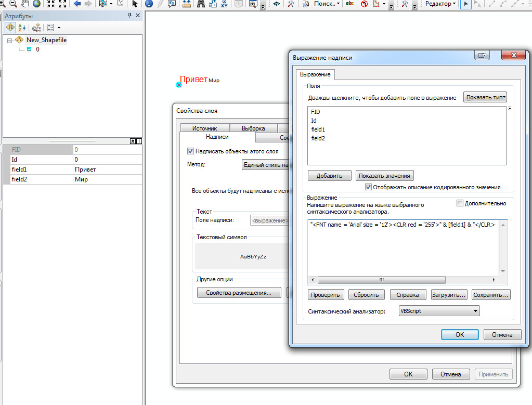Open 'Свойства размещения...' button
532x405 pixels.
point(239,293)
